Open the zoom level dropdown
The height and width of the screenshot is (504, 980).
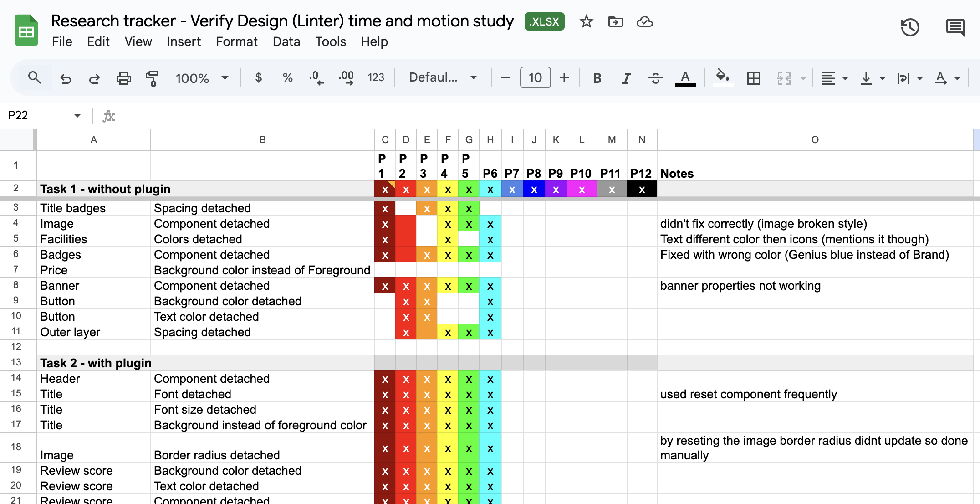click(203, 77)
